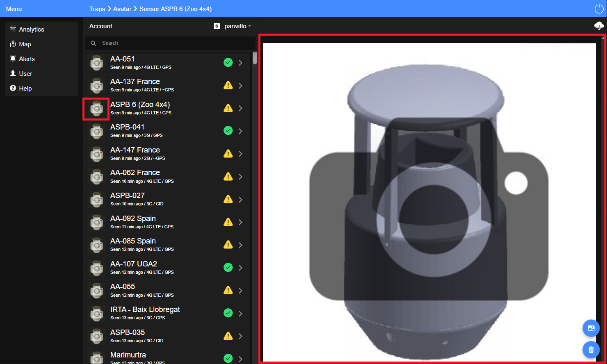Click the AA-085 Spain avatar icon
607x364 pixels.
coord(97,245)
